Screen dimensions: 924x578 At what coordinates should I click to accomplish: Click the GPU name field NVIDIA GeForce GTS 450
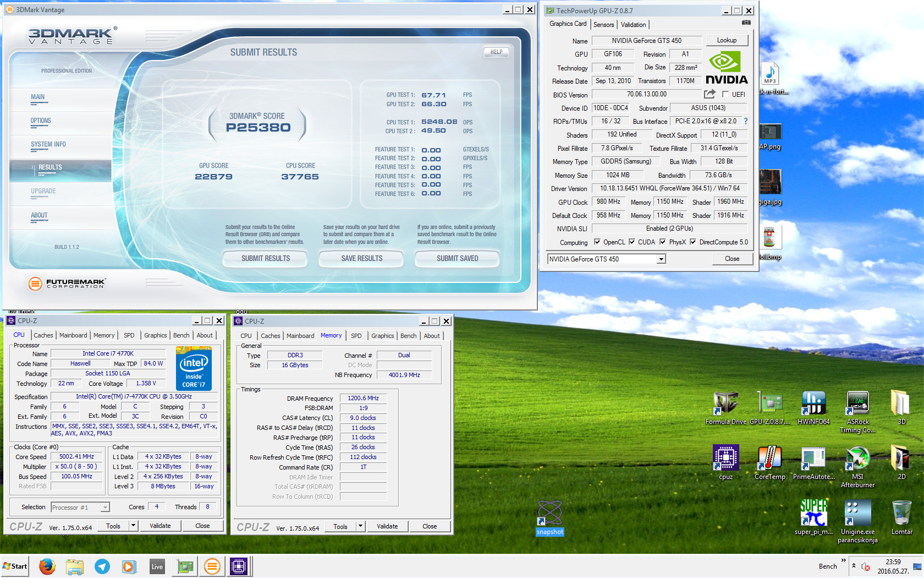pos(646,41)
